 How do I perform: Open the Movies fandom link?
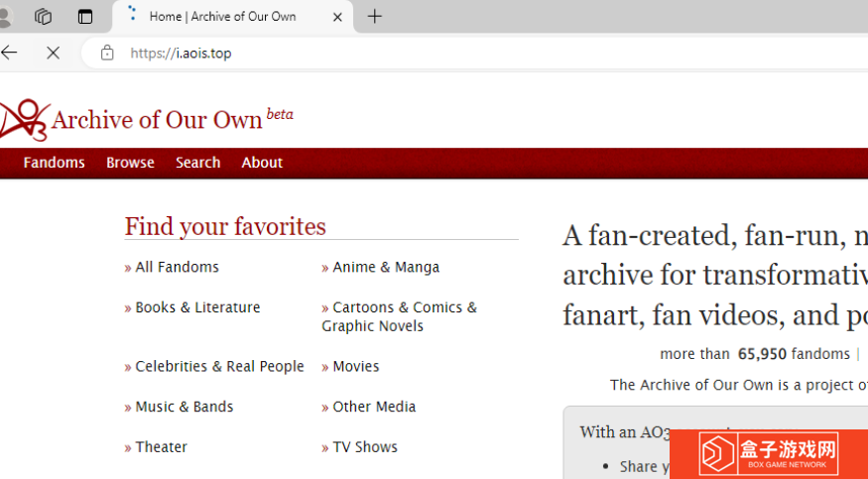click(x=356, y=366)
